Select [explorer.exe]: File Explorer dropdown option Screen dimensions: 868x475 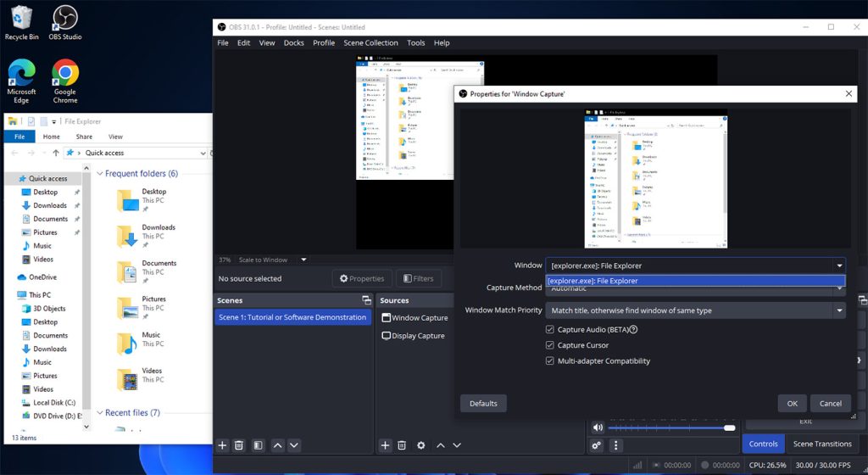coord(695,281)
